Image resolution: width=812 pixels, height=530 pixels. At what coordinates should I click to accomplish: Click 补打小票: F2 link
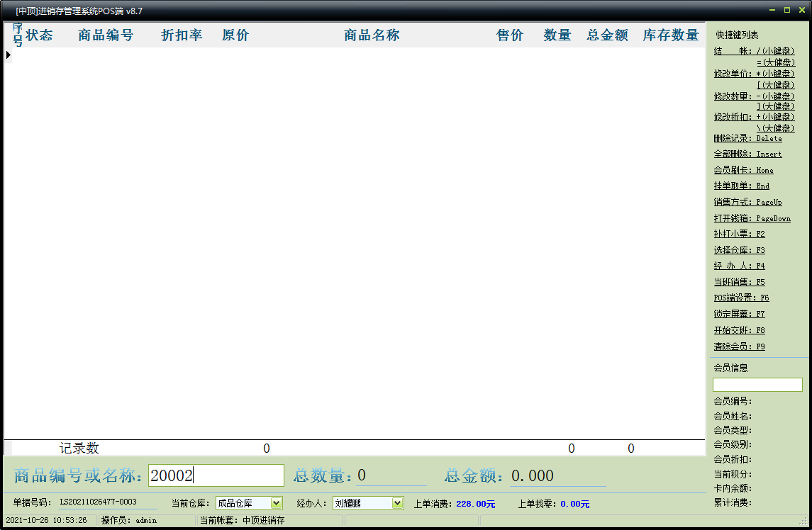(x=739, y=234)
